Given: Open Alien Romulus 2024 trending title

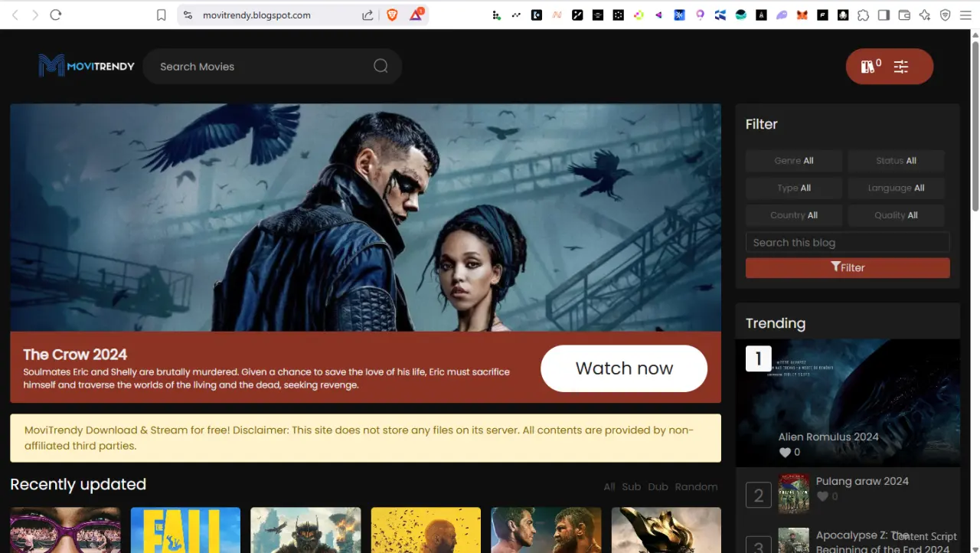Looking at the screenshot, I should (x=828, y=437).
